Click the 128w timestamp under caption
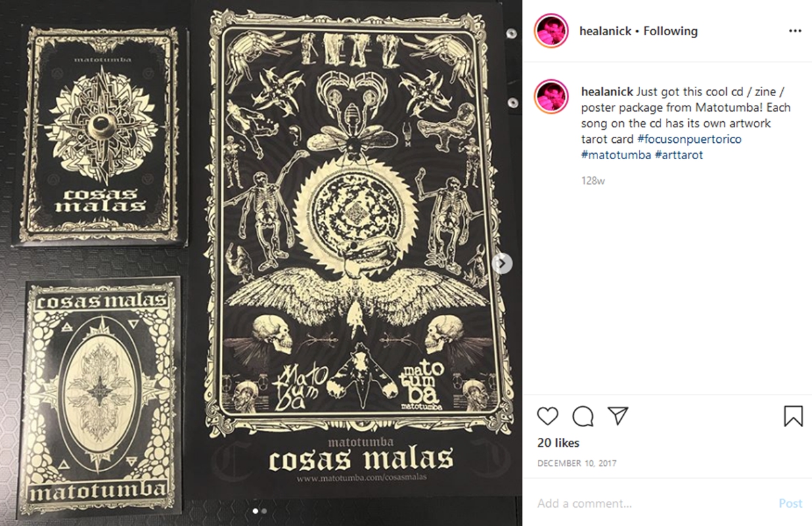 click(x=593, y=181)
